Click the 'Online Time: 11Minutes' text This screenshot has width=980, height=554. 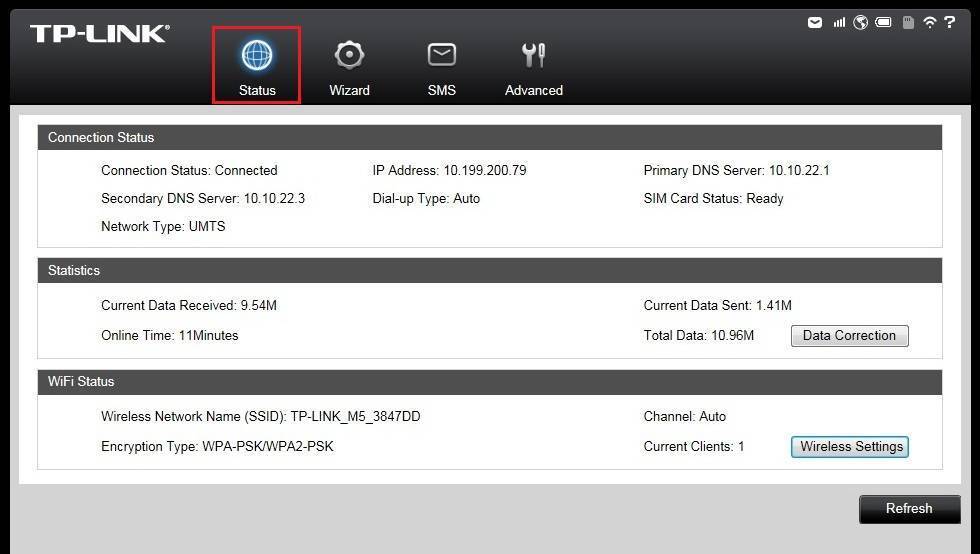(x=170, y=336)
